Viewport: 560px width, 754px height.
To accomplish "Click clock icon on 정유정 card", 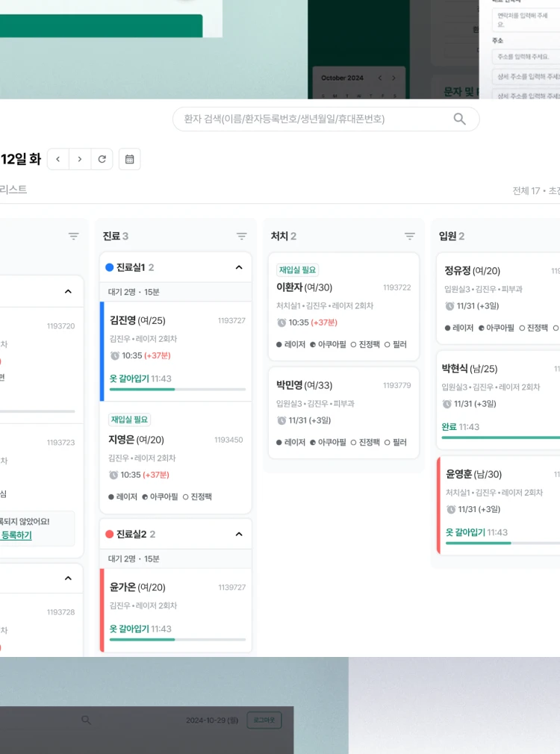I will pos(449,306).
